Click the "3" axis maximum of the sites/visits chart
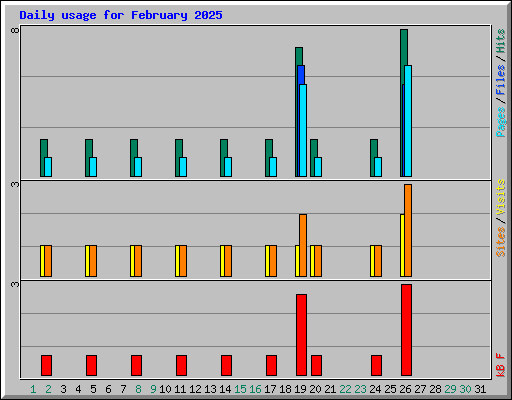Viewport: 512px width, 400px height. [x=15, y=184]
